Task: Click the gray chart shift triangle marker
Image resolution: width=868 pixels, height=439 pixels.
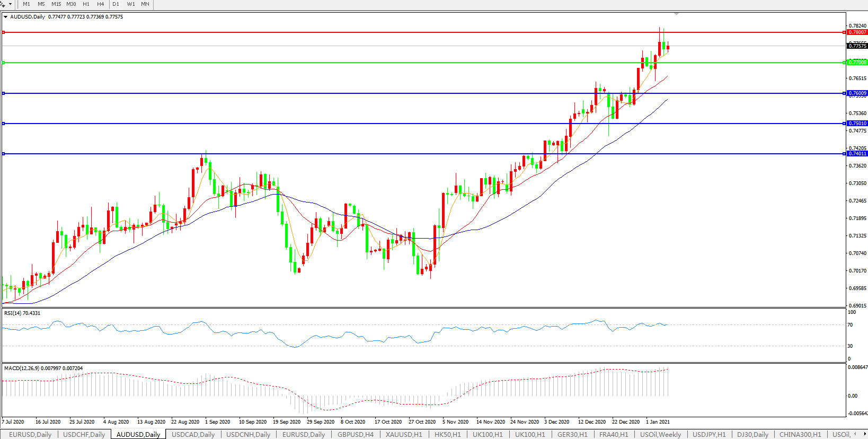Action: tap(676, 14)
